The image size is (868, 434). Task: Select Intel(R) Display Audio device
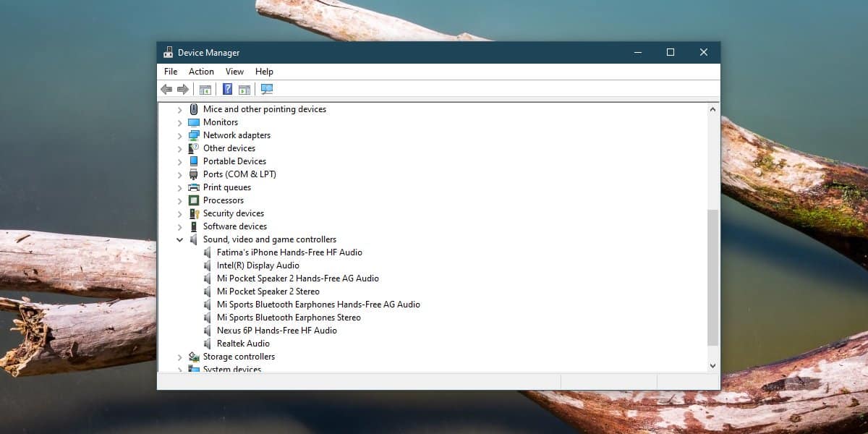pyautogui.click(x=258, y=265)
